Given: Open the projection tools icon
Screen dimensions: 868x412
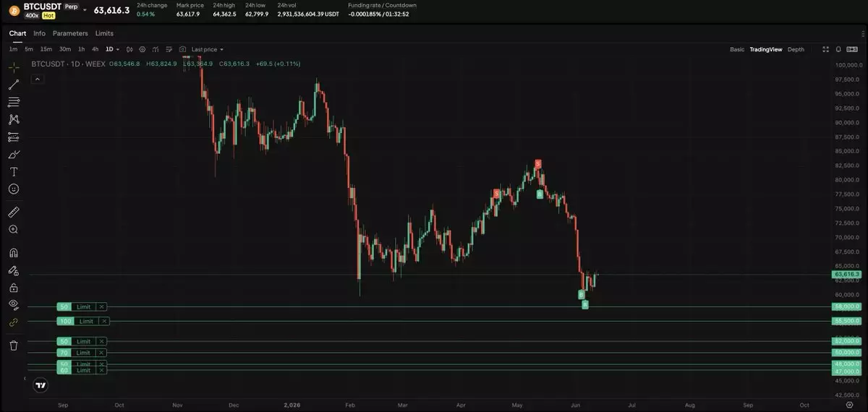Looking at the screenshot, I should (14, 137).
